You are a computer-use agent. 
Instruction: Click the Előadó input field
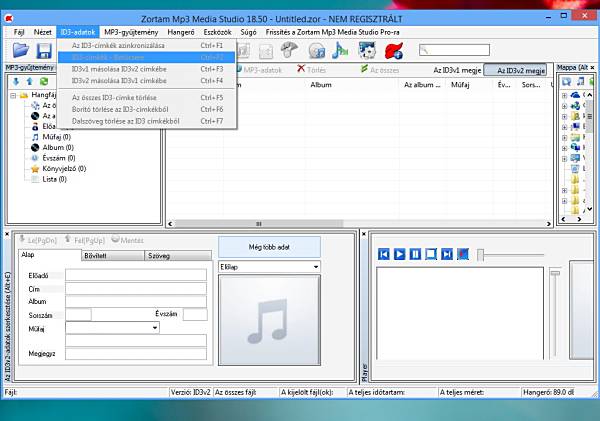click(x=136, y=275)
